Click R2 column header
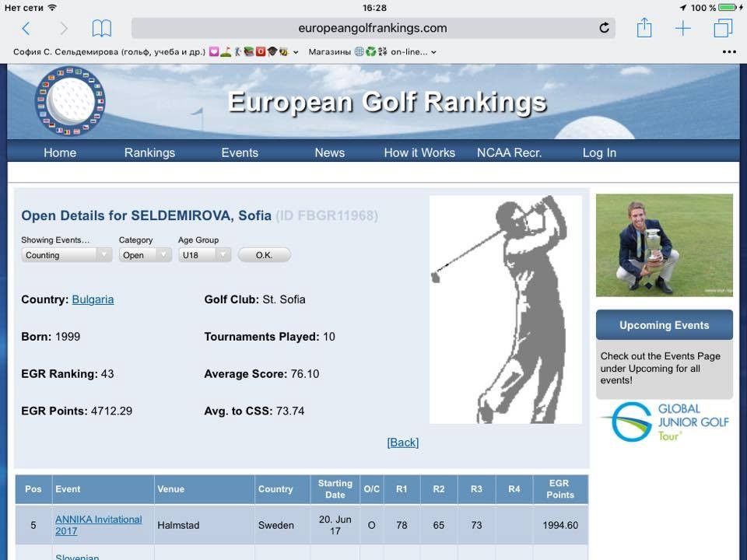This screenshot has width=747, height=560. pos(439,489)
